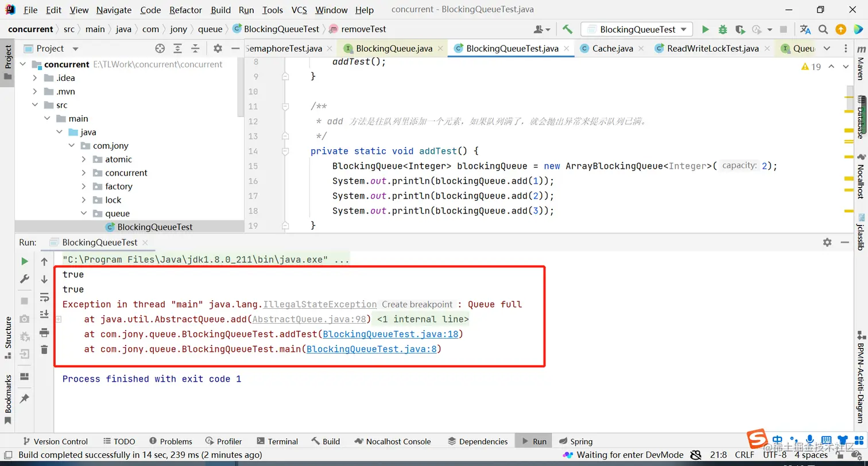The image size is (868, 466).
Task: Clear console output with trash icon
Action: 44,349
